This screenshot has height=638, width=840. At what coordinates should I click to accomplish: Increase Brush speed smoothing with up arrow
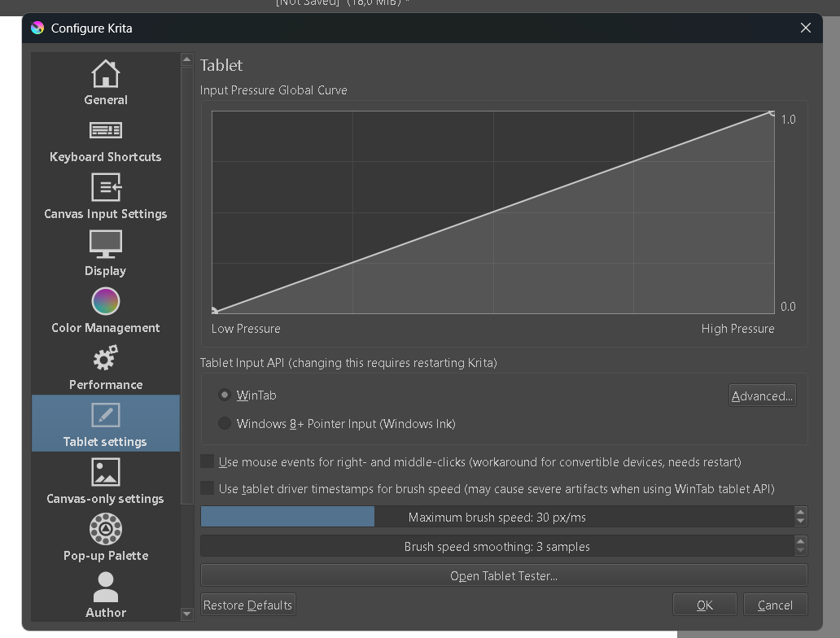(800, 541)
